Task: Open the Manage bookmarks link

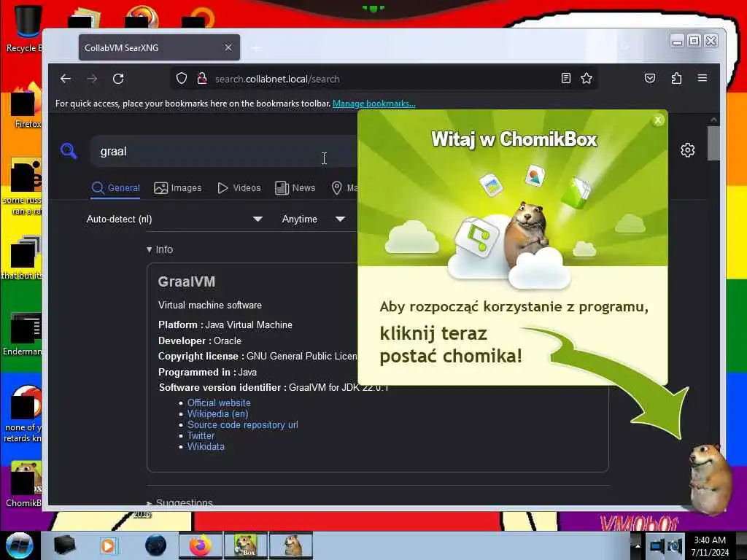Action: [374, 104]
